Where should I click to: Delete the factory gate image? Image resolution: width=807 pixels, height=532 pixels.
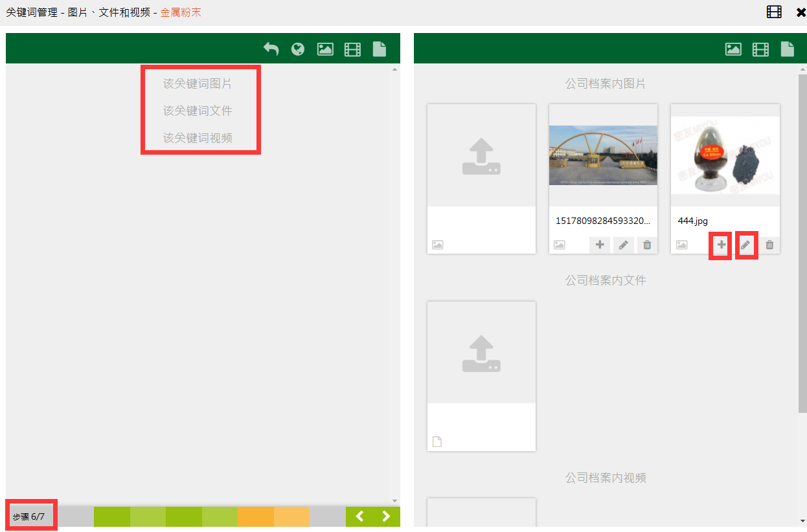(x=647, y=245)
